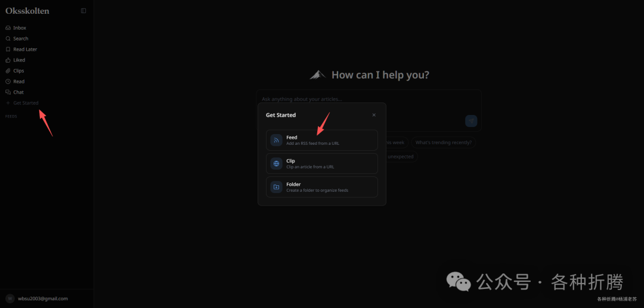Click the Inbox tray icon

point(8,28)
